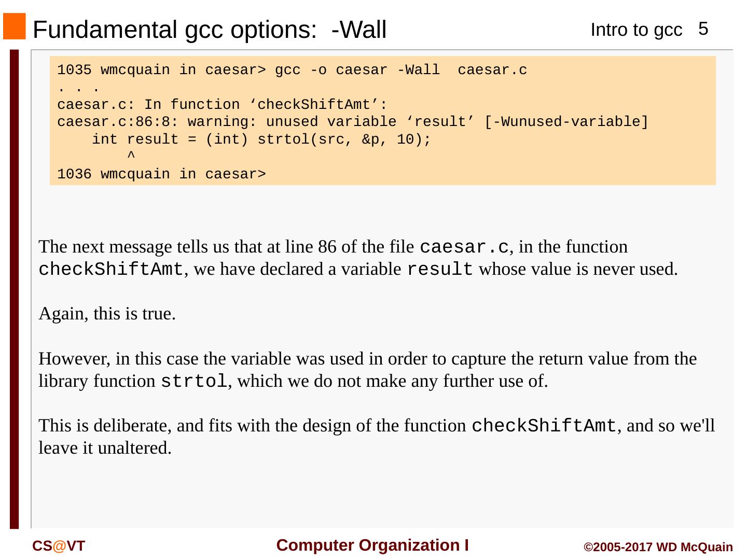747x560 pixels.
Task: Click the gcc -o caesar -Wall command line
Action: pos(292,70)
